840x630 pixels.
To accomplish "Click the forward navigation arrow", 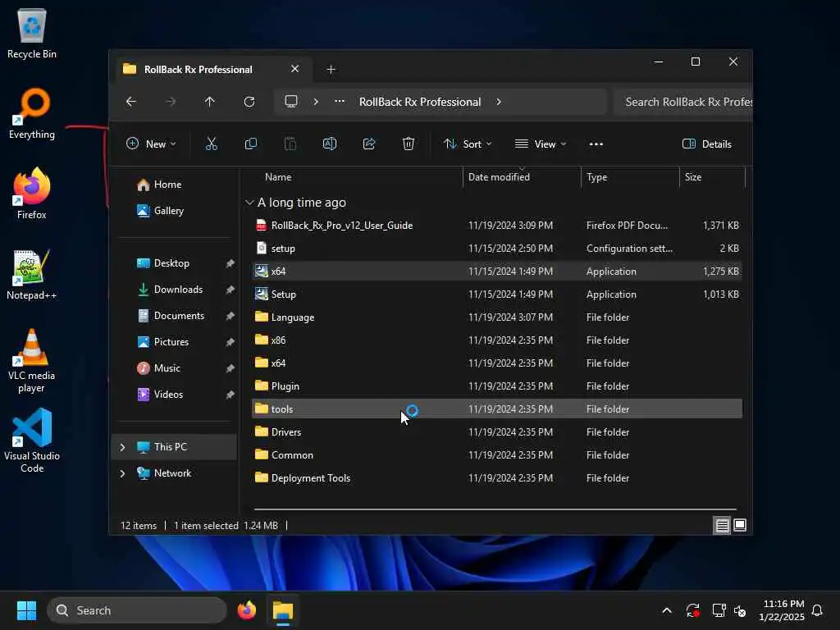I will coord(171,102).
